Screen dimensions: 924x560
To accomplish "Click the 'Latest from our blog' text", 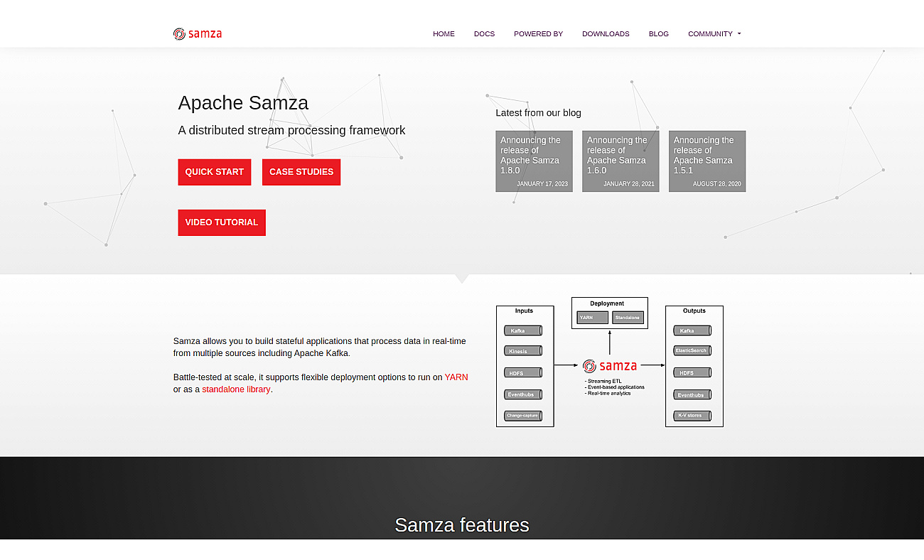I will (x=538, y=113).
